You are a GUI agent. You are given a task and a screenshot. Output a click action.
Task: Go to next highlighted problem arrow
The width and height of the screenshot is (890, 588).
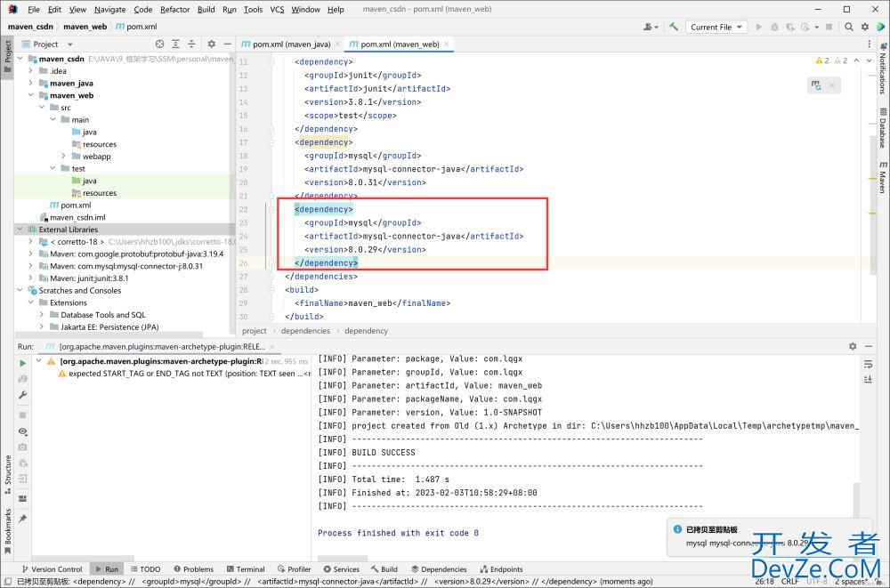click(x=869, y=60)
